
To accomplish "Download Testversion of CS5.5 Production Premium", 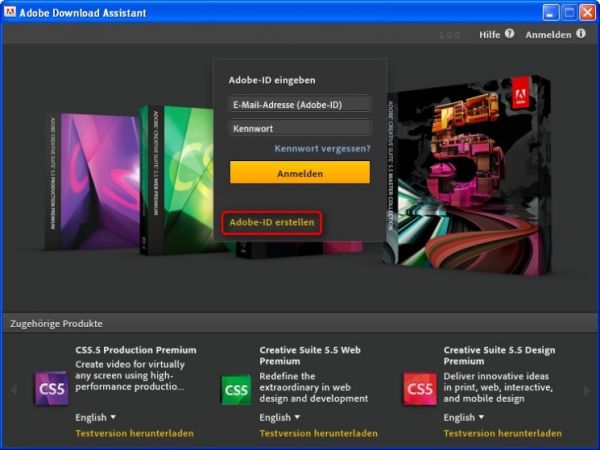I will point(134,434).
